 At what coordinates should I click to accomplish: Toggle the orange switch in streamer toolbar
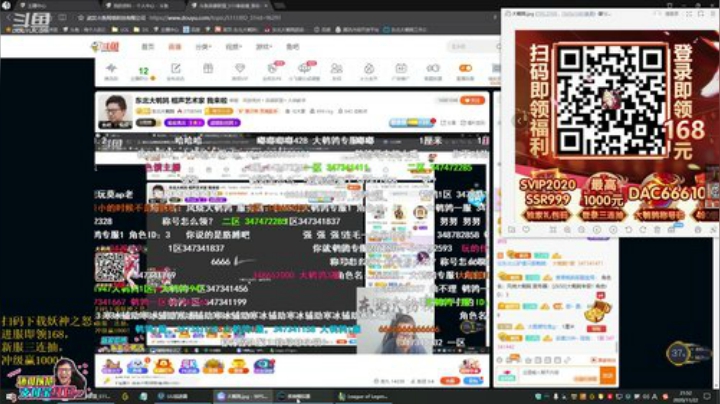click(x=465, y=68)
